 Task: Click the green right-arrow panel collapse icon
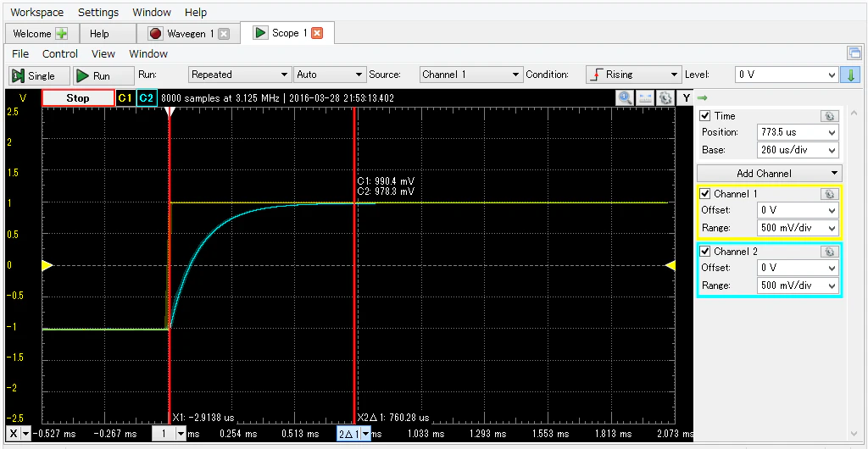click(703, 98)
